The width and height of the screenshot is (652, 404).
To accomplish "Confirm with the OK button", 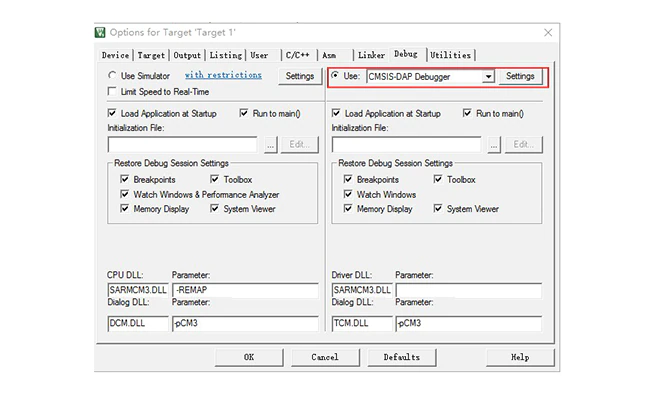I will [249, 357].
